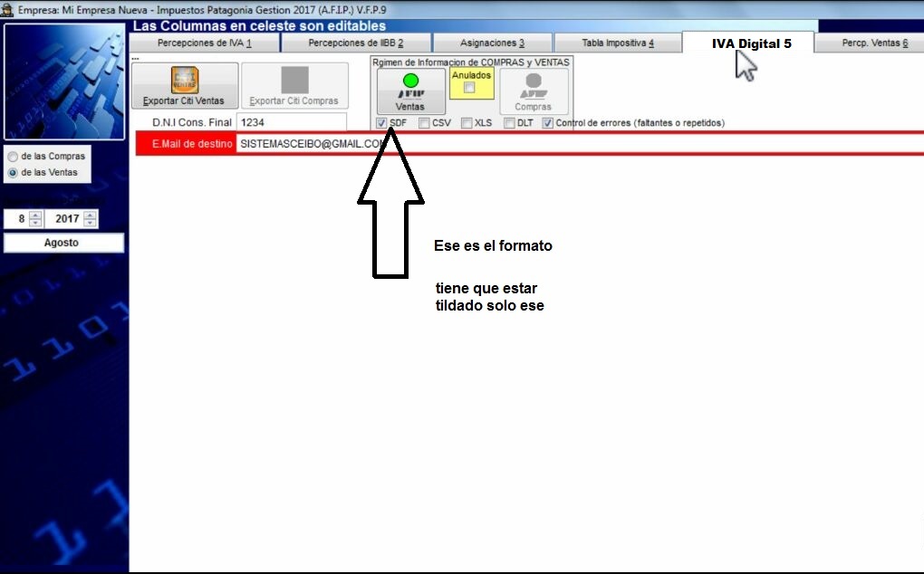Click the 'Rgimen de Informacion de COMPRAS y VENTAS' label
The width and height of the screenshot is (924, 574).
pos(471,62)
